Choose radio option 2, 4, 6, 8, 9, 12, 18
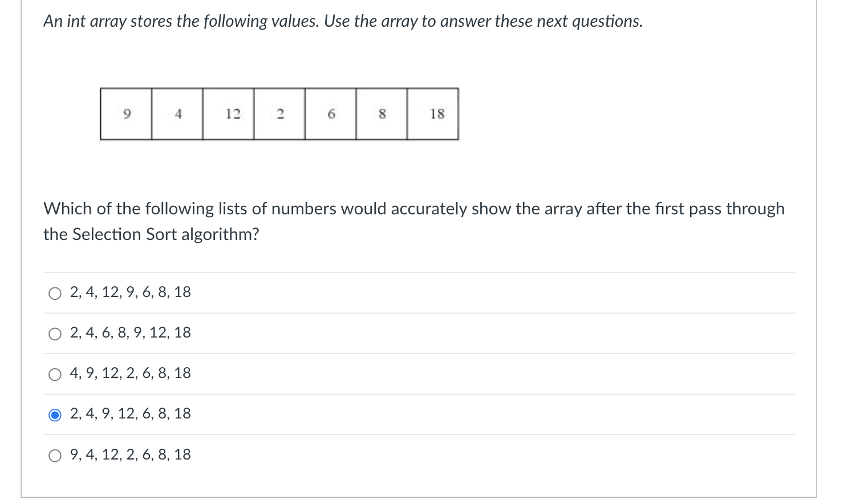The image size is (844, 504). 55,334
